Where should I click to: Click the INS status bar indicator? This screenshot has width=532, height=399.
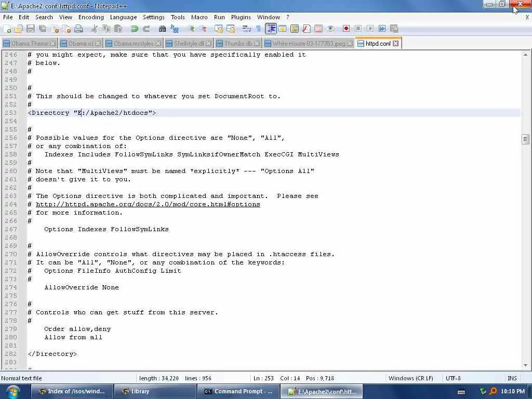[x=512, y=378]
